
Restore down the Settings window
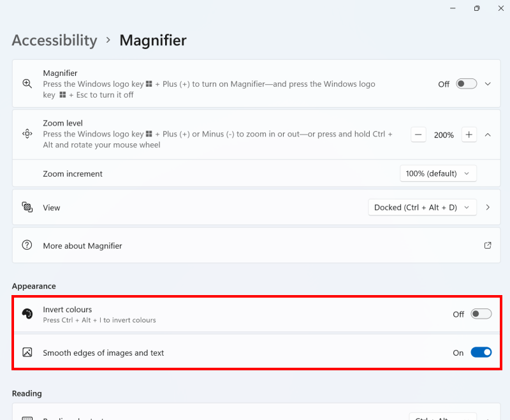pos(476,8)
